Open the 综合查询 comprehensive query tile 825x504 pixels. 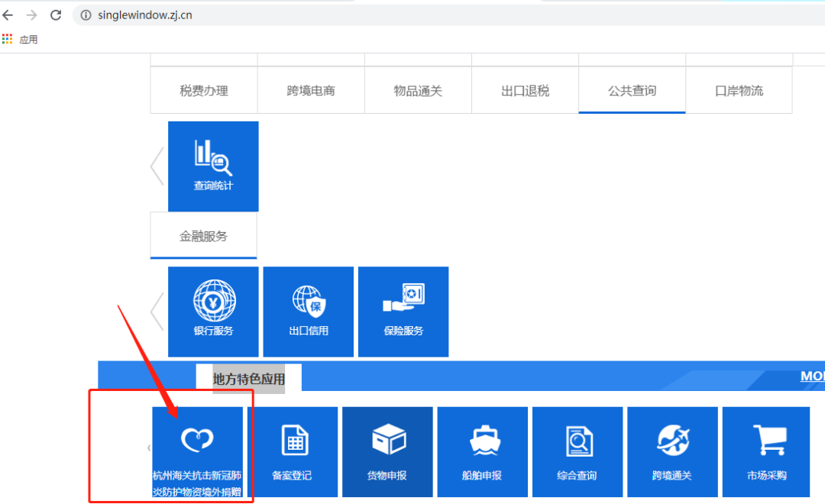pyautogui.click(x=577, y=453)
